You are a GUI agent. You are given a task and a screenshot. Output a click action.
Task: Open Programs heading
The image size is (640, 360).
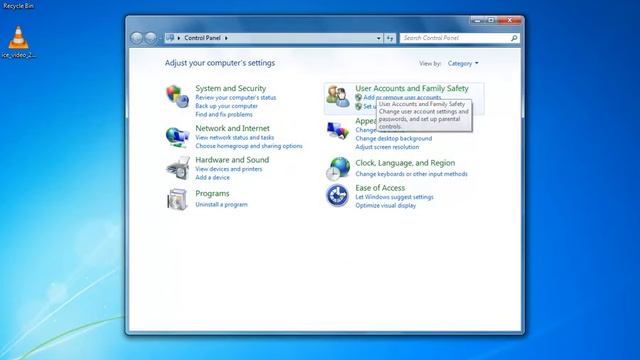212,193
